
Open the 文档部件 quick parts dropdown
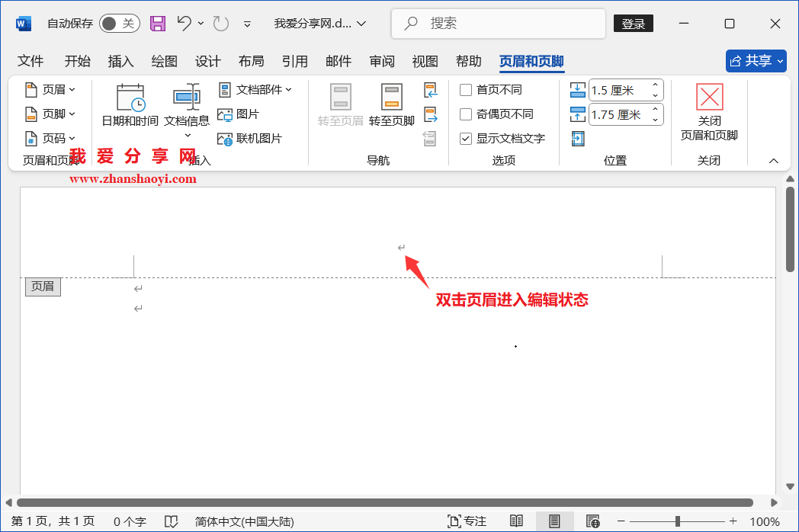pyautogui.click(x=255, y=90)
